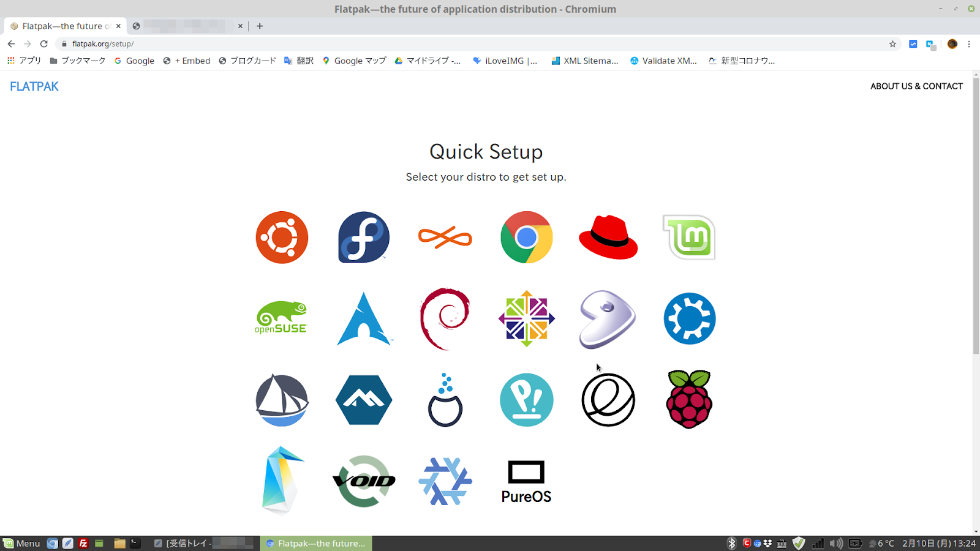Select the Arch Linux logo
Screen dimensions: 980x551
[364, 318]
